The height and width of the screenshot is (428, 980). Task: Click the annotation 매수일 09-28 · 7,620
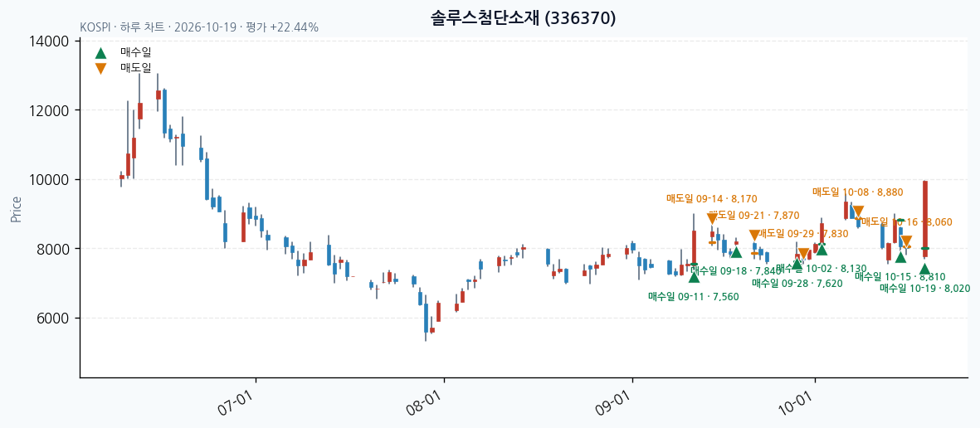[x=797, y=284]
